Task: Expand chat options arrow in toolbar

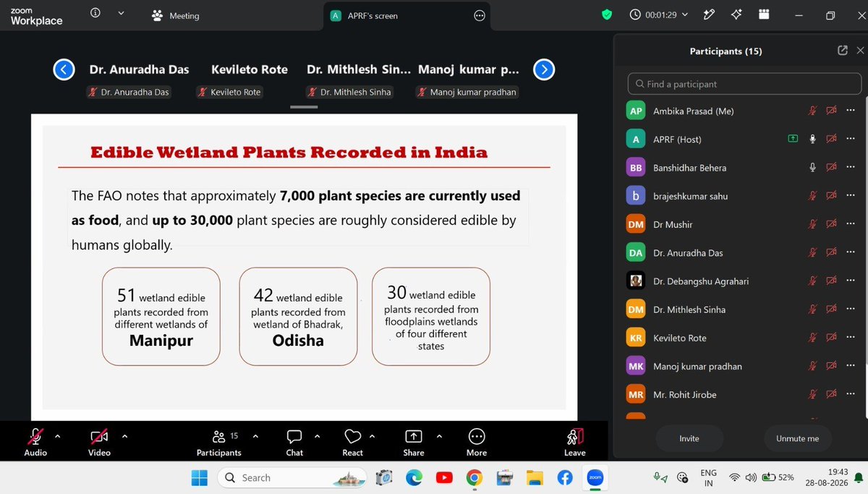Action: click(317, 436)
